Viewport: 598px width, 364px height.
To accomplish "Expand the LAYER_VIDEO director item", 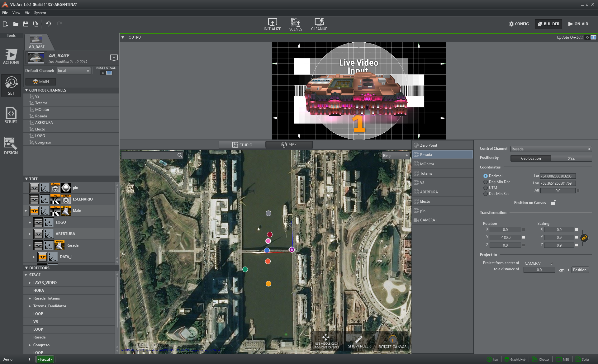I will coord(30,283).
